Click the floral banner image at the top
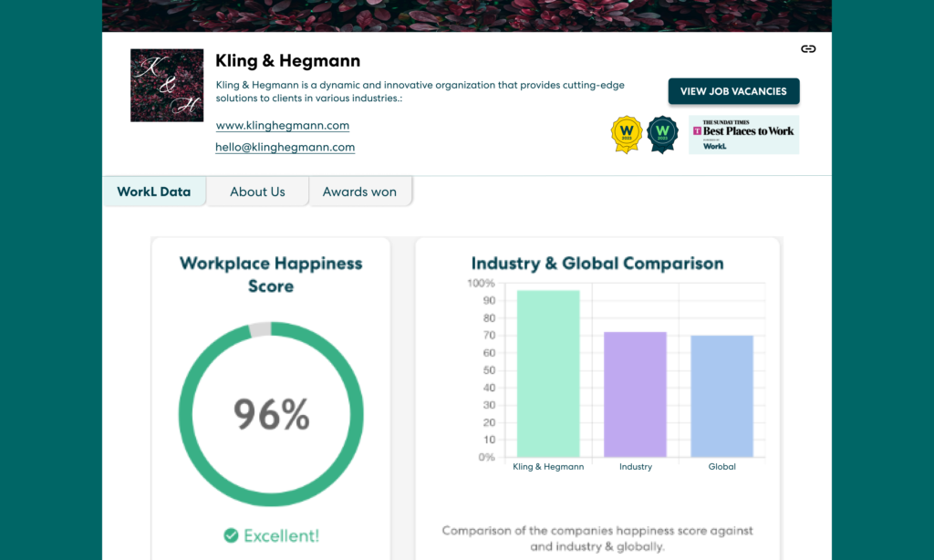The image size is (934, 560). (467, 14)
